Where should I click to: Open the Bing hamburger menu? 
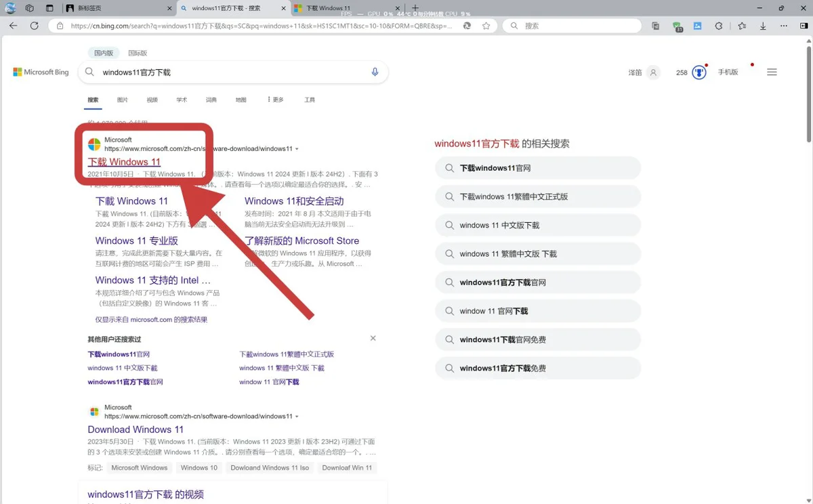(x=772, y=72)
